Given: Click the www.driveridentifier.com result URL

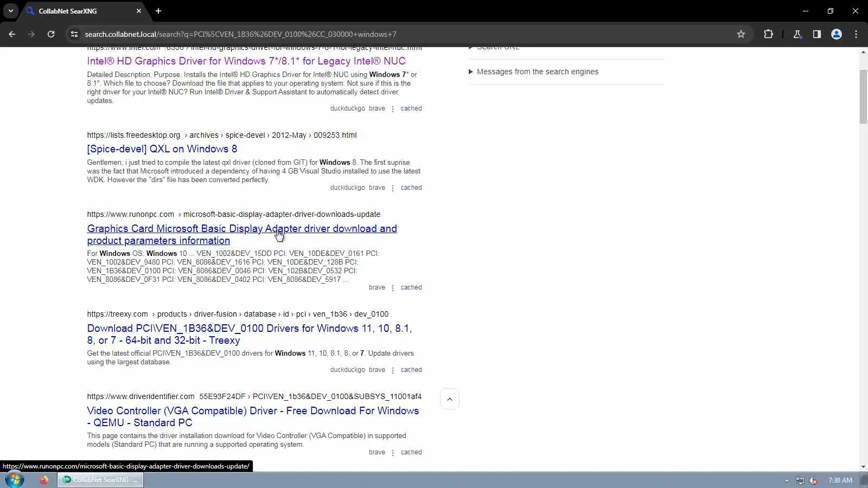Looking at the screenshot, I should [254, 396].
